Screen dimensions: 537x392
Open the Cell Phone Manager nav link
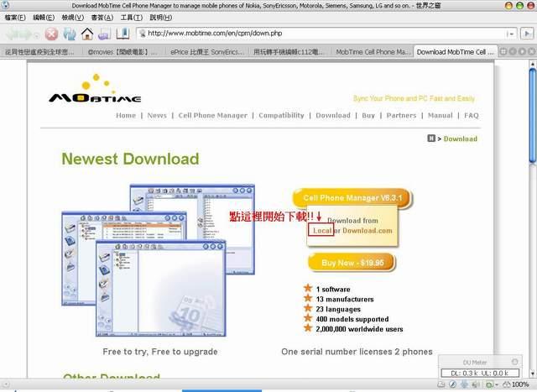212,116
